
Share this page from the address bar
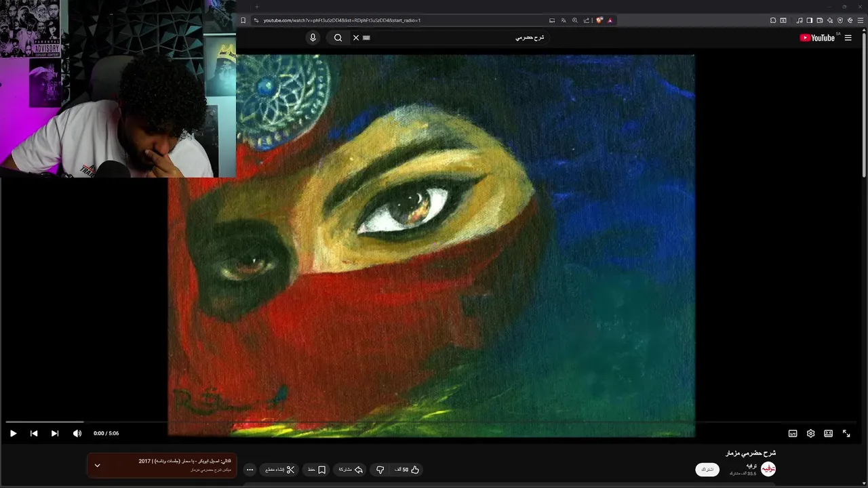coord(587,20)
